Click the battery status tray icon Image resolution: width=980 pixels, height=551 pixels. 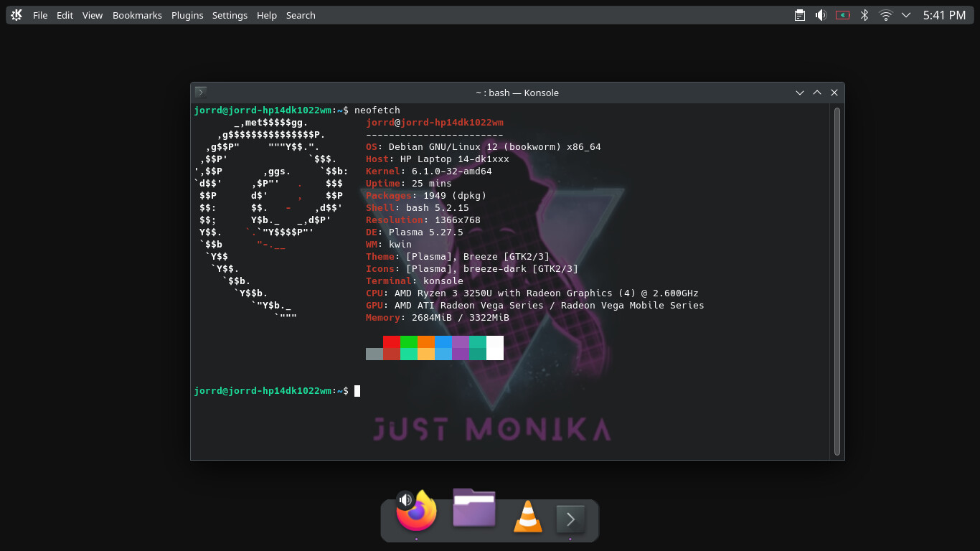pos(843,15)
